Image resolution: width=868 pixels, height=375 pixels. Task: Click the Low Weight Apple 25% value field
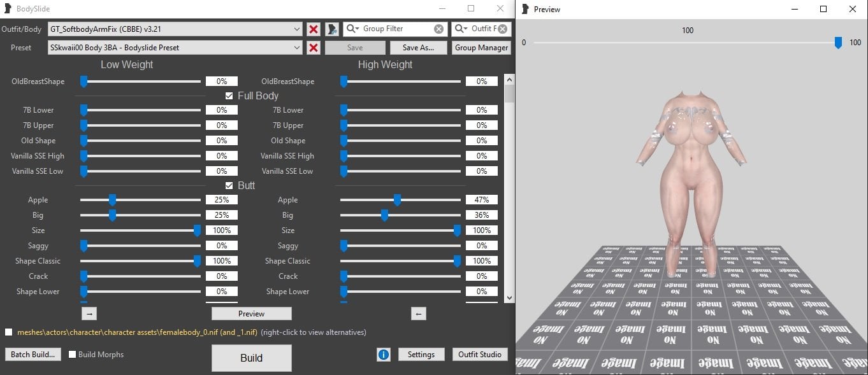[222, 200]
